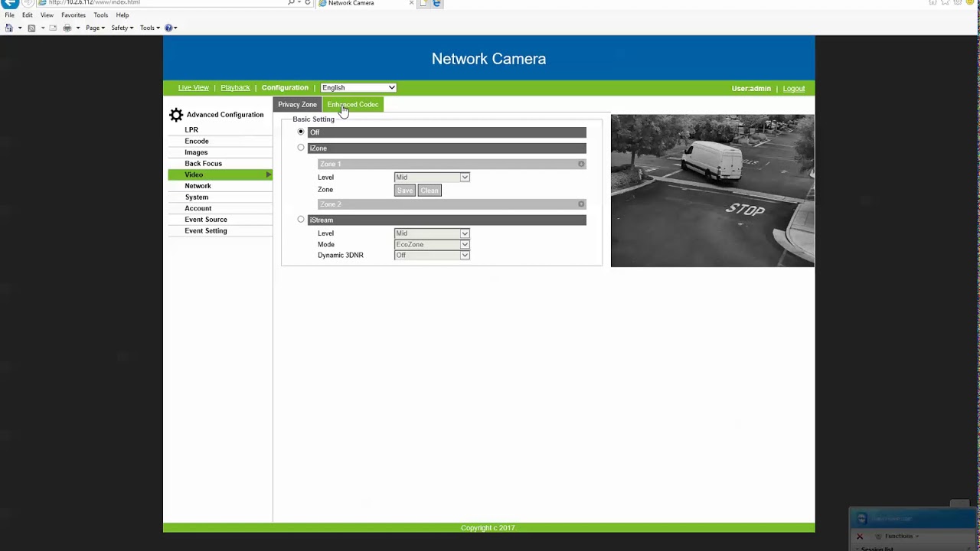Select the iStream radio button
The width and height of the screenshot is (980, 551).
coord(301,220)
